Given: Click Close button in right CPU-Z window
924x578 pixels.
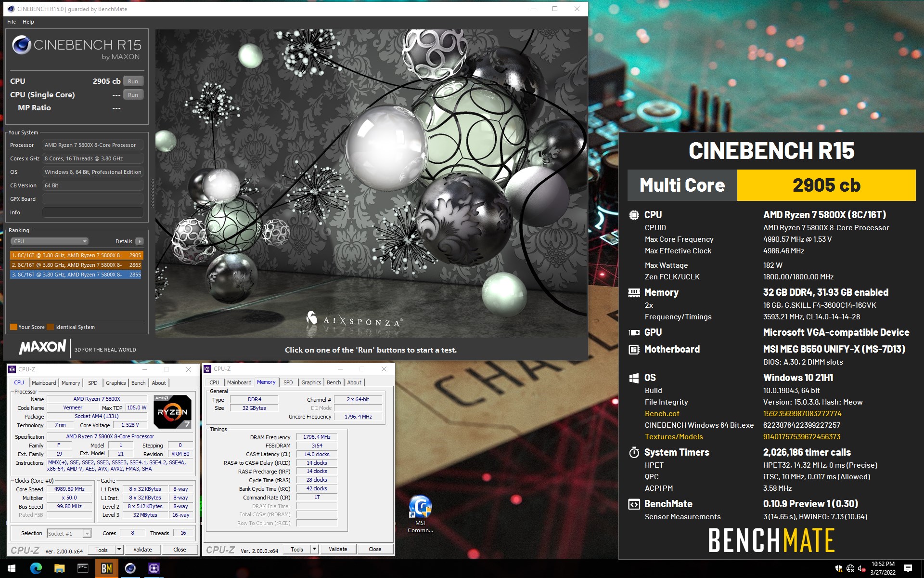Looking at the screenshot, I should [x=375, y=549].
